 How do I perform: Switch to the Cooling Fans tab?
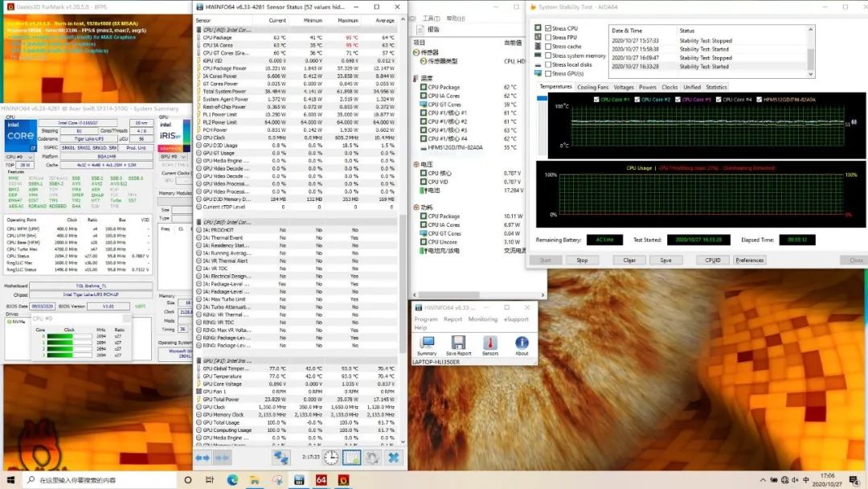click(x=592, y=87)
